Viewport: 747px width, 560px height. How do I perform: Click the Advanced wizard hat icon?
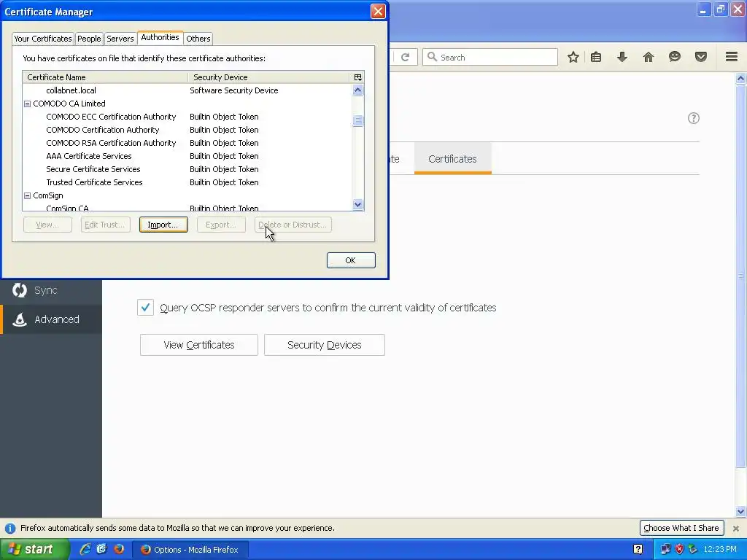point(20,319)
